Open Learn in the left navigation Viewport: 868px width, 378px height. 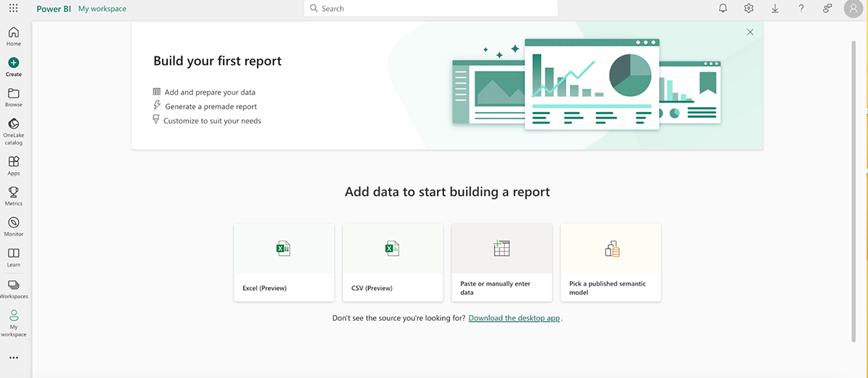[x=14, y=257]
